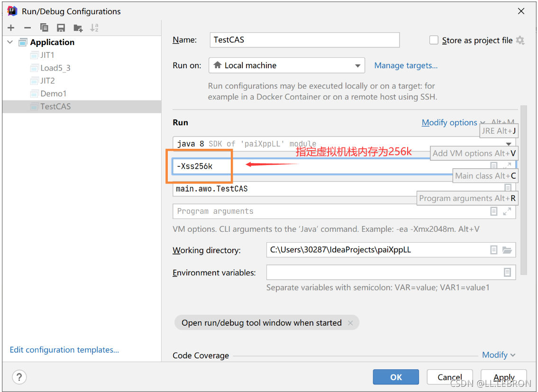Sort configurations alphabetically
Viewport: 538px width, 392px height.
click(x=94, y=28)
